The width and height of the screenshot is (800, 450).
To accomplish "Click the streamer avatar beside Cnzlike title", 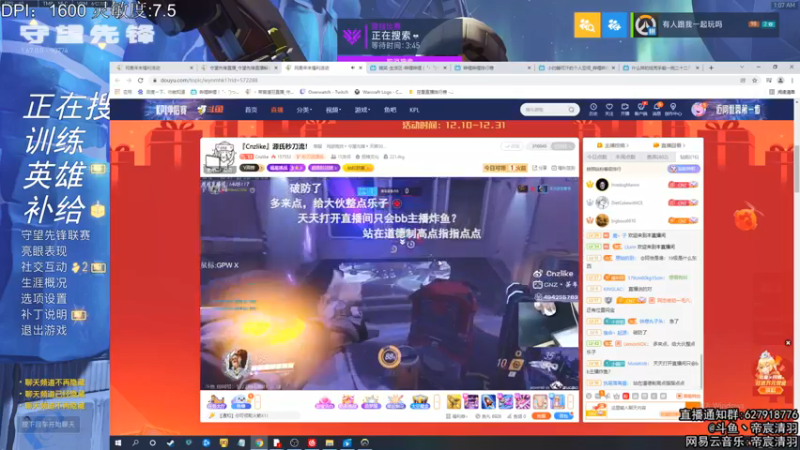I will (219, 156).
